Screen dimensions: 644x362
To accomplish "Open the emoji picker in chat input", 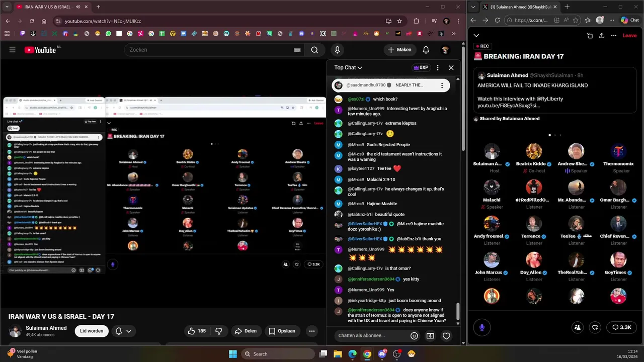I will [x=414, y=335].
